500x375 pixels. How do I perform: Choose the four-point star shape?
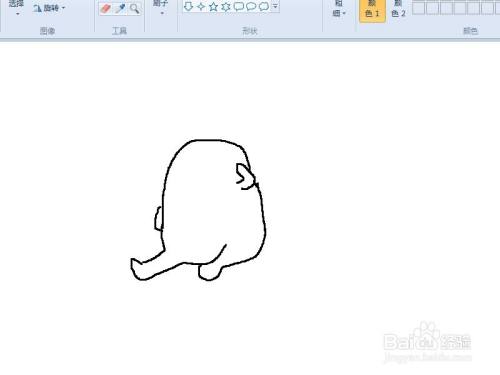pos(201,6)
